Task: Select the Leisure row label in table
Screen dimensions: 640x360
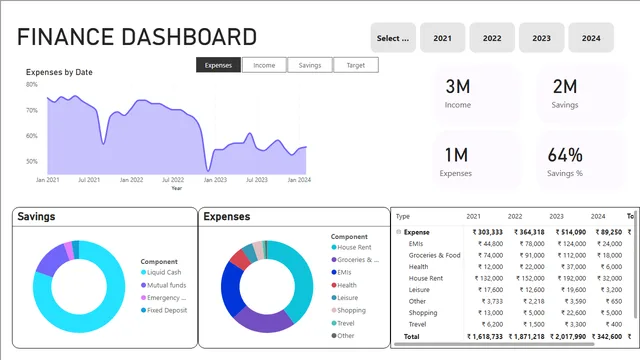Action: point(419,289)
